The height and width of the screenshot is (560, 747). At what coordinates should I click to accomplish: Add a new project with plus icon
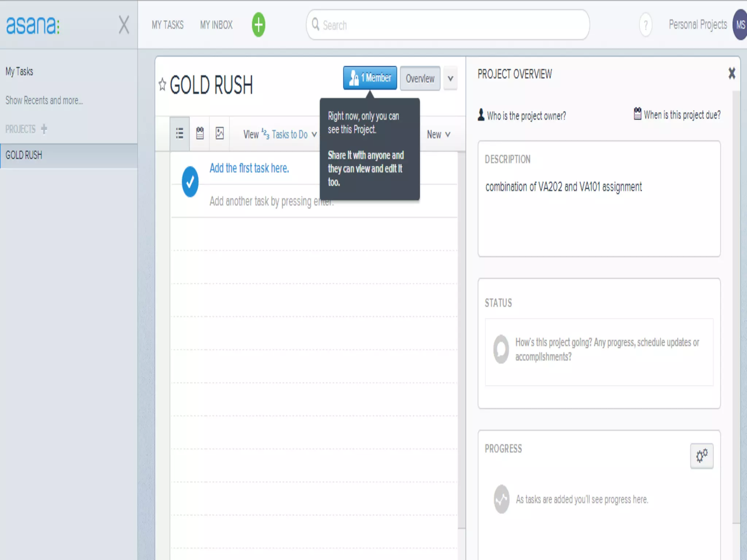click(44, 129)
